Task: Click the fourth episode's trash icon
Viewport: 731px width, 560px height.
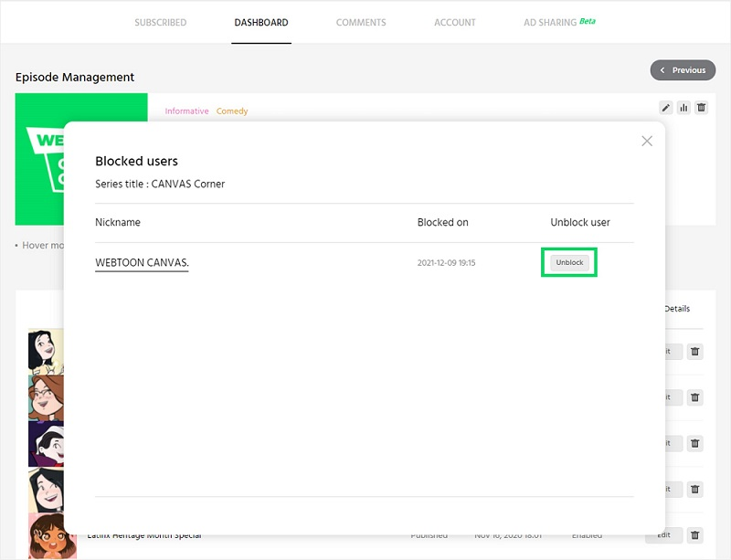Action: (x=694, y=489)
